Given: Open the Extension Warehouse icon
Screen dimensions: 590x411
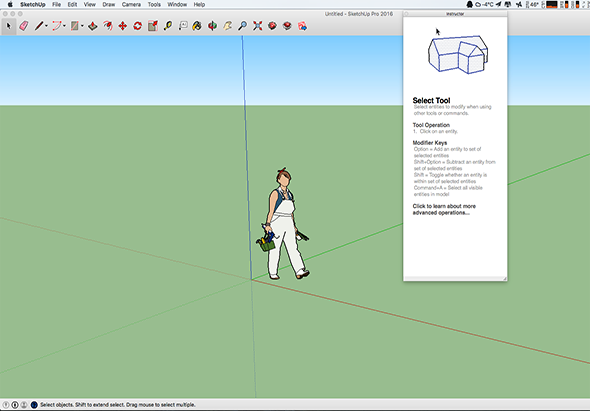Looking at the screenshot, I should tap(287, 26).
